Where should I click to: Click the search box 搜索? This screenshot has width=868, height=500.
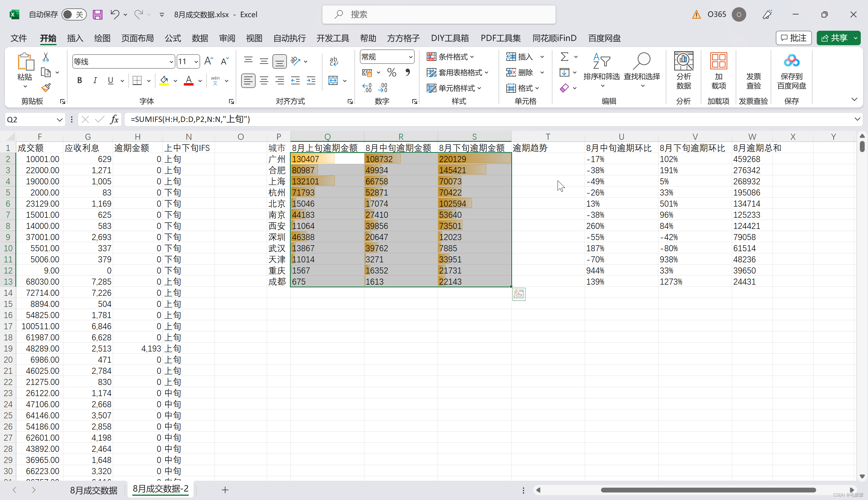tap(439, 14)
